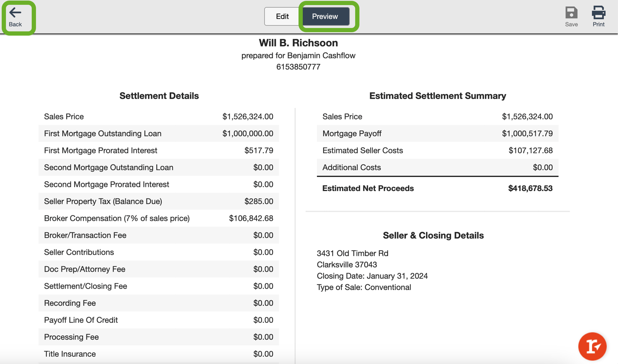Click the Save floppy disk icon
This screenshot has width=618, height=364.
(x=571, y=13)
